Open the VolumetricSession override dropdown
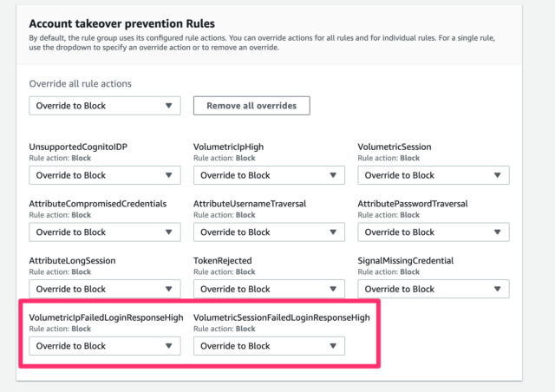This screenshot has height=392, width=555. point(434,175)
